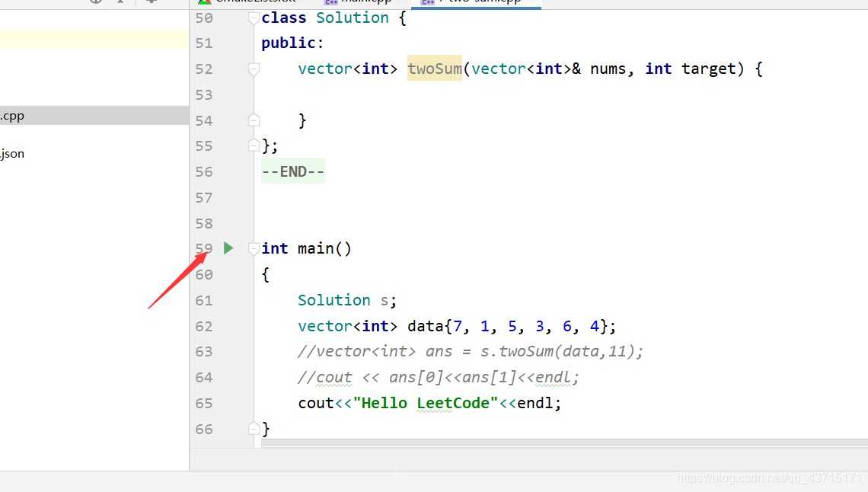
Task: Click commented line "//vector<int> ans = s.twoSum"
Action: coord(471,351)
